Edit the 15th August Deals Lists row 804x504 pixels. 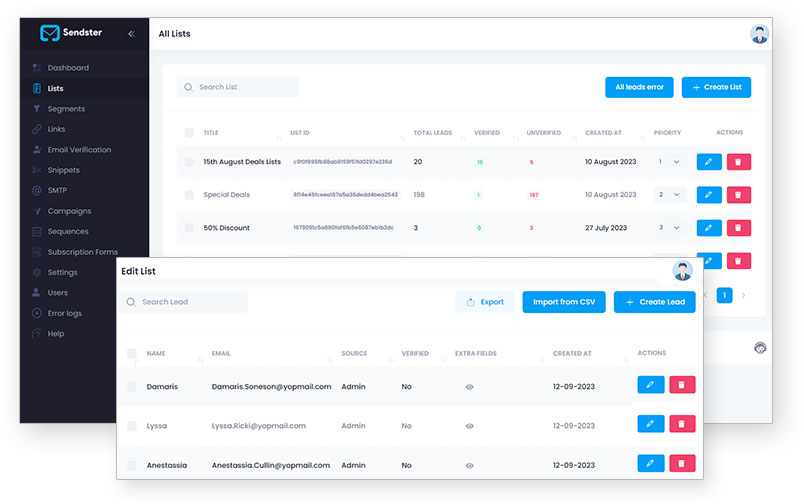(709, 162)
